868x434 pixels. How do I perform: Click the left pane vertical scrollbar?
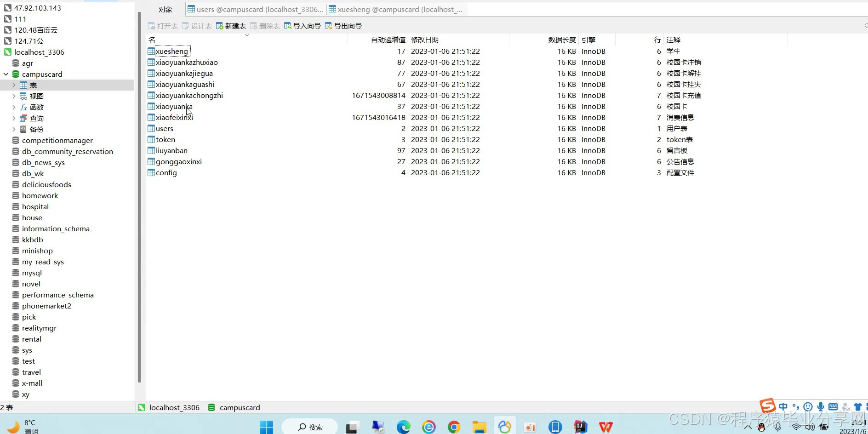tap(139, 198)
